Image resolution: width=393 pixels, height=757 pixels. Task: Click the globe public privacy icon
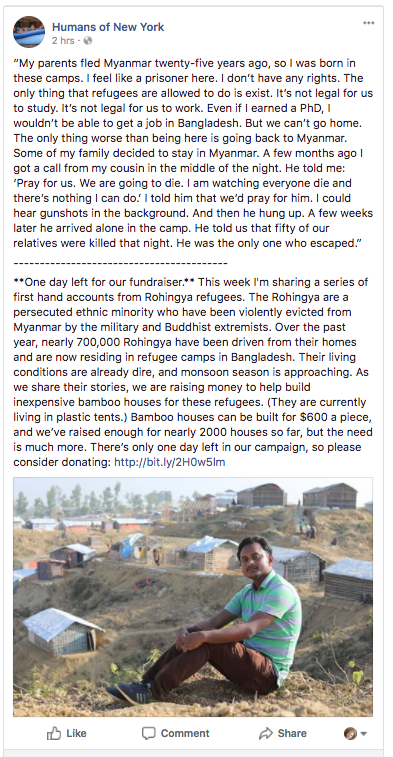(x=88, y=41)
